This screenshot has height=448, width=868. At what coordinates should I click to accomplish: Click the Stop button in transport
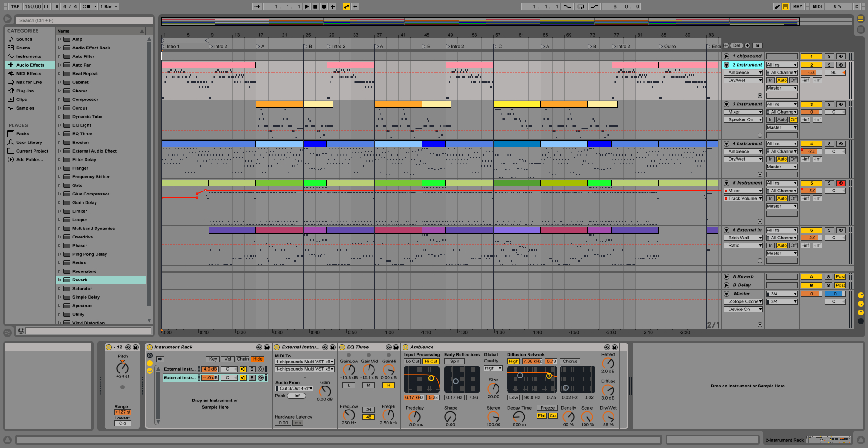tap(315, 6)
